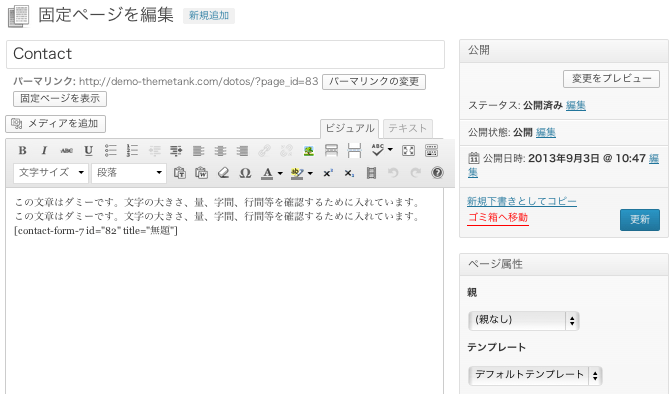Apply subscript formatting
Viewport: 671px width, 394px height.
[349, 173]
